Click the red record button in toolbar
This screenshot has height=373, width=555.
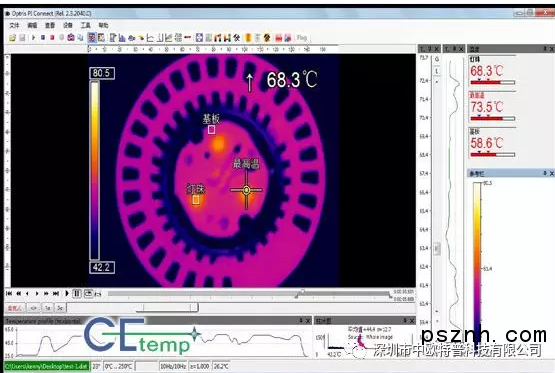(x=52, y=37)
